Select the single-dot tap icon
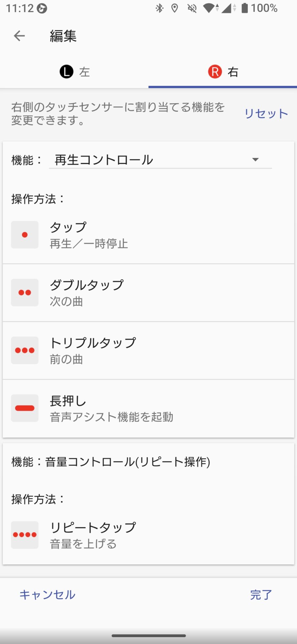The width and height of the screenshot is (297, 644). tap(25, 235)
